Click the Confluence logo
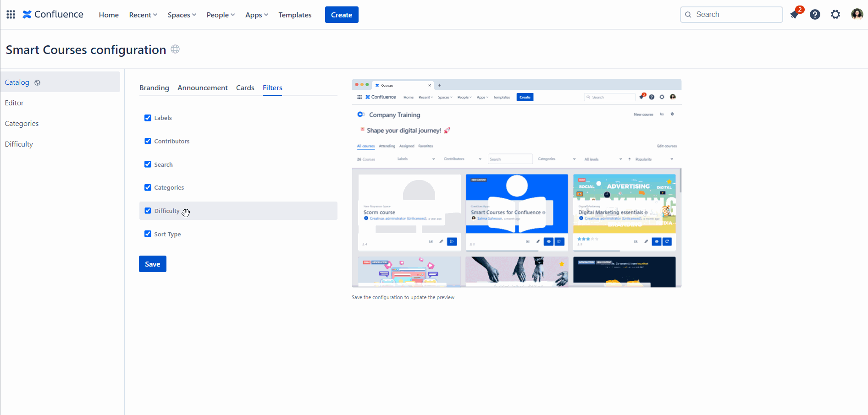This screenshot has height=415, width=868. coord(53,15)
